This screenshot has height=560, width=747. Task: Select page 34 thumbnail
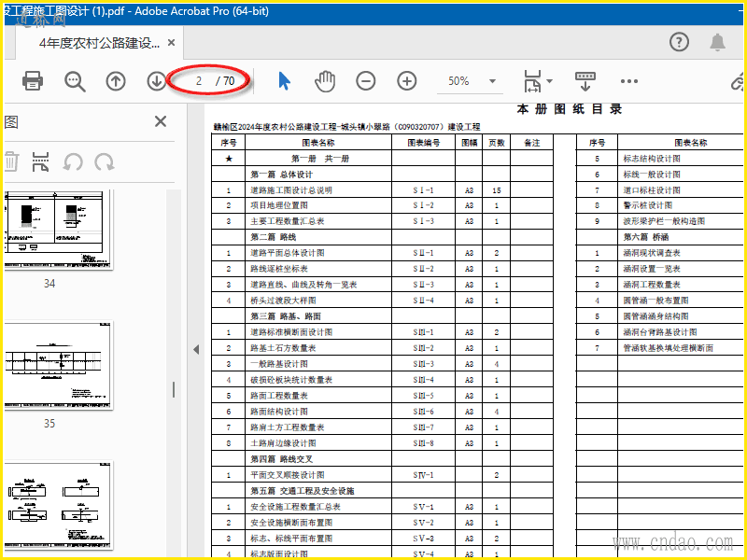coord(58,230)
